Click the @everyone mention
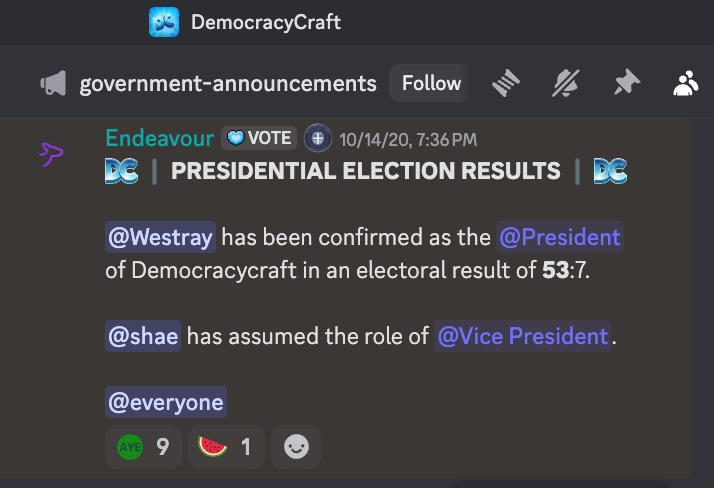The width and height of the screenshot is (714, 488). [x=166, y=402]
